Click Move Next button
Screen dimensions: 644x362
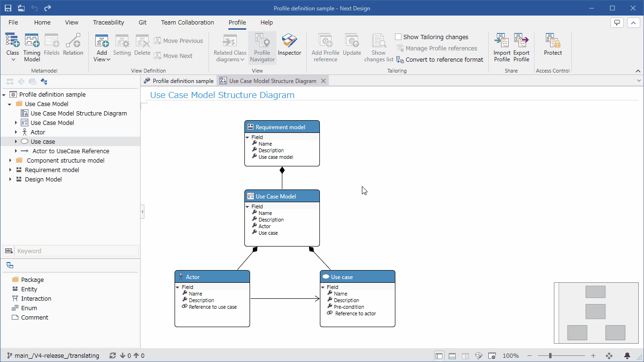click(x=173, y=56)
